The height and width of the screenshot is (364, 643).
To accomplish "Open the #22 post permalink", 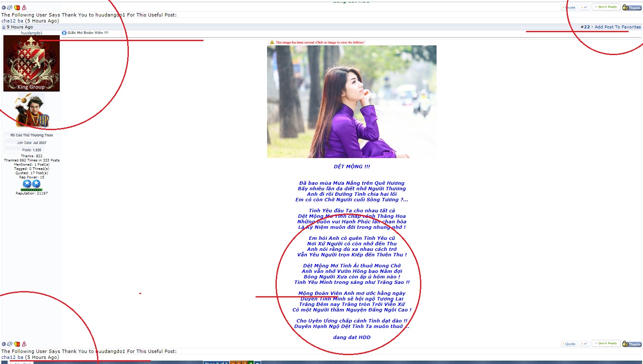I will pos(585,27).
